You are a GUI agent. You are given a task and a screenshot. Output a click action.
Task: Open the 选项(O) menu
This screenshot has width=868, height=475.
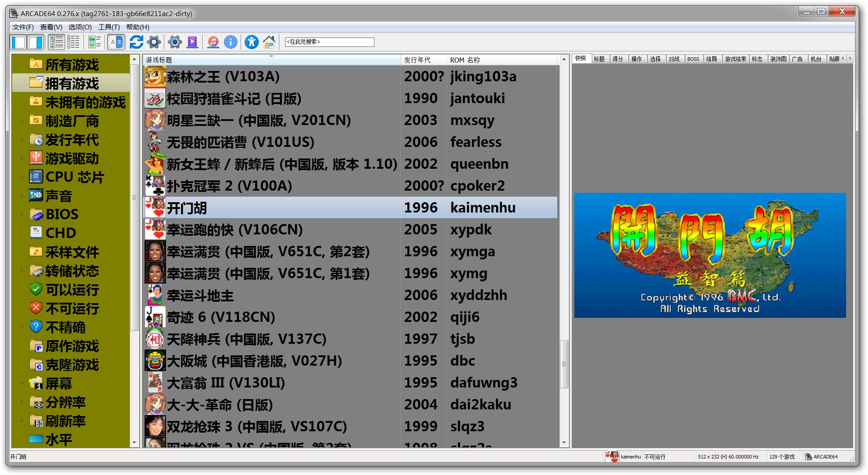(x=80, y=27)
